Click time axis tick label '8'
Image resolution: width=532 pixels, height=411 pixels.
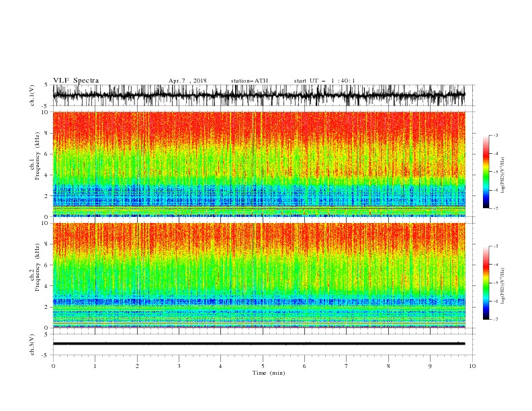388,366
